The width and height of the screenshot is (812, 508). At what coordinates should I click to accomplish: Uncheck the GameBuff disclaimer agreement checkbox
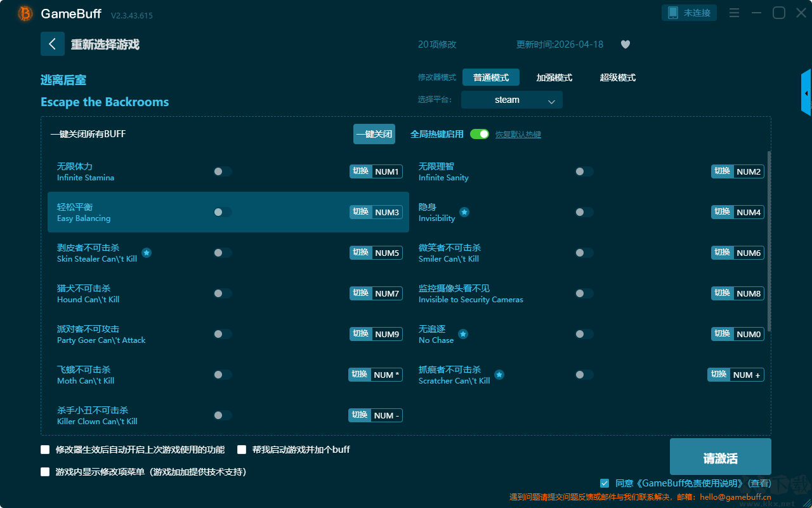point(605,483)
